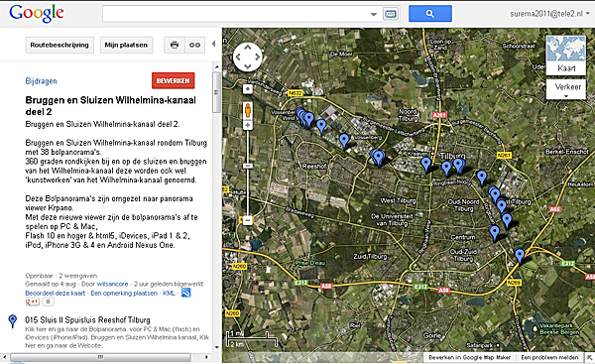This screenshot has width=595, height=364.
Task: Open the on-screen keyboard icon in search bar
Action: (x=391, y=14)
